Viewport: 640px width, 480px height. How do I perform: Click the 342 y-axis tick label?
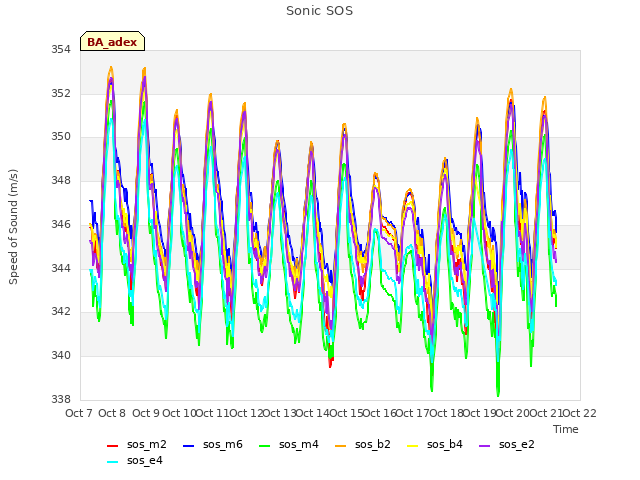[x=60, y=311]
